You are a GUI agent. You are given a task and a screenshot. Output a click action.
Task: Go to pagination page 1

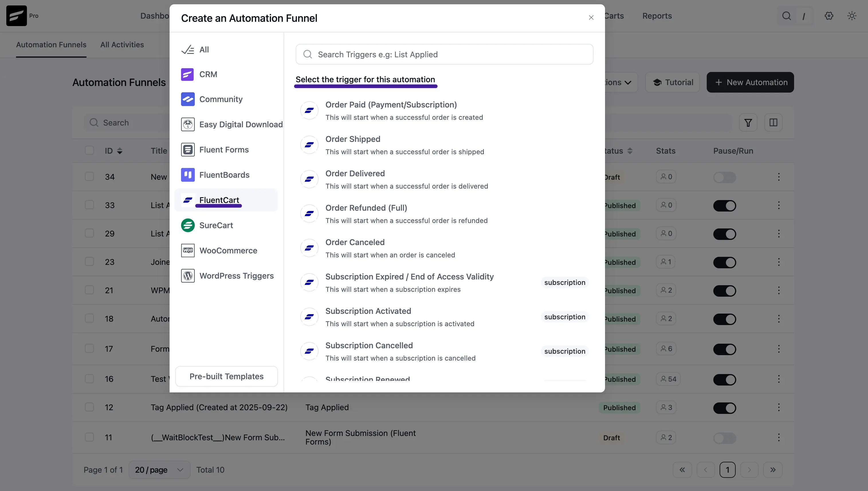(x=728, y=470)
